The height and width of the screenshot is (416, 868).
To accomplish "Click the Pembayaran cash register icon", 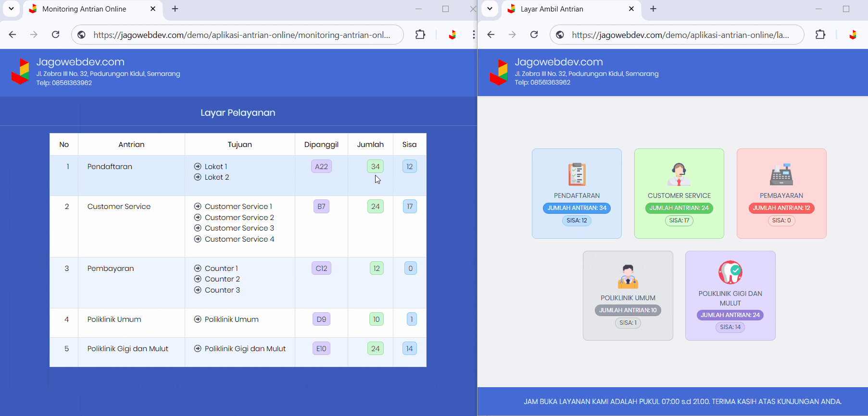I will point(781,174).
